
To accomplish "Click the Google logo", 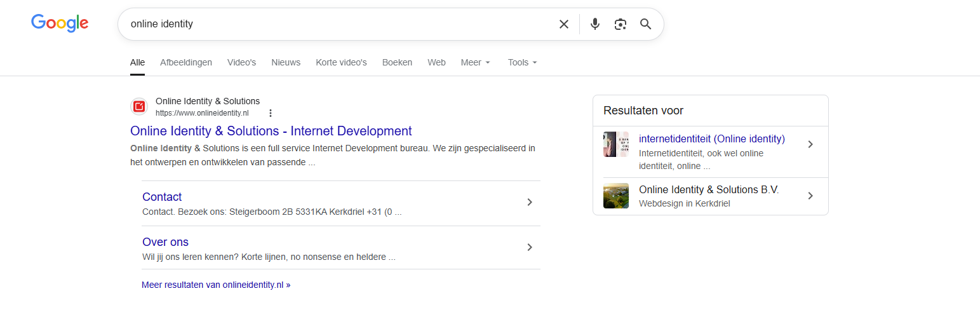I will [60, 24].
